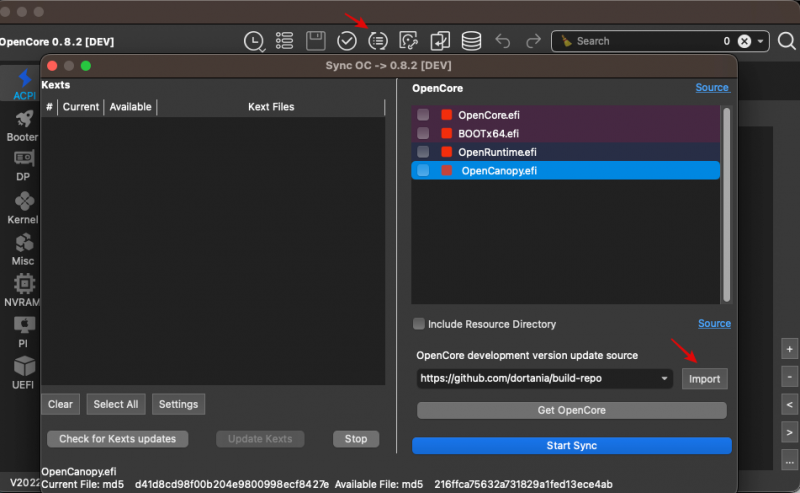Enable the Include Resource Directory checkbox

point(419,324)
